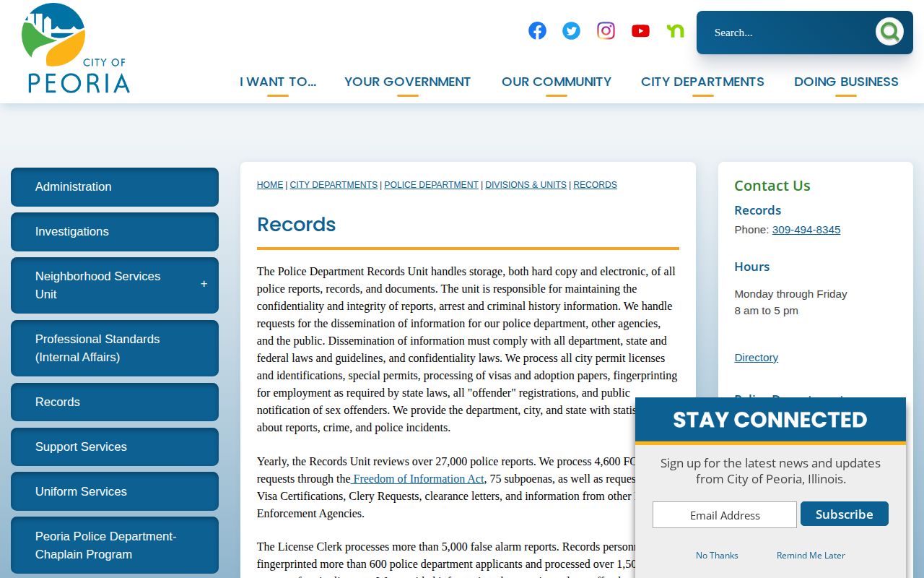Click the City of Peoria logo
The width and height of the screenshot is (924, 578).
click(x=76, y=48)
